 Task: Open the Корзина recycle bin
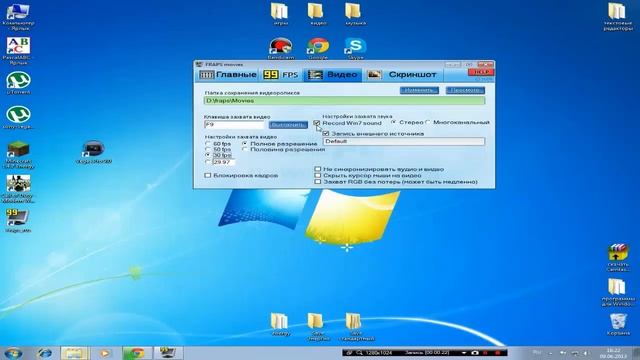[618, 324]
